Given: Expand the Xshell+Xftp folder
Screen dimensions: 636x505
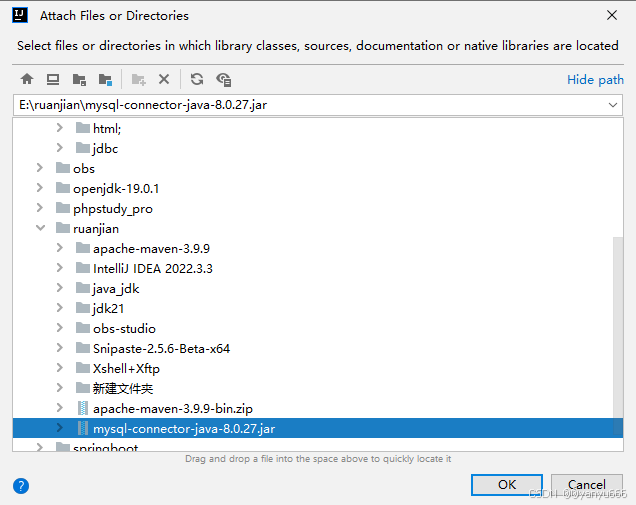Looking at the screenshot, I should [x=60, y=367].
